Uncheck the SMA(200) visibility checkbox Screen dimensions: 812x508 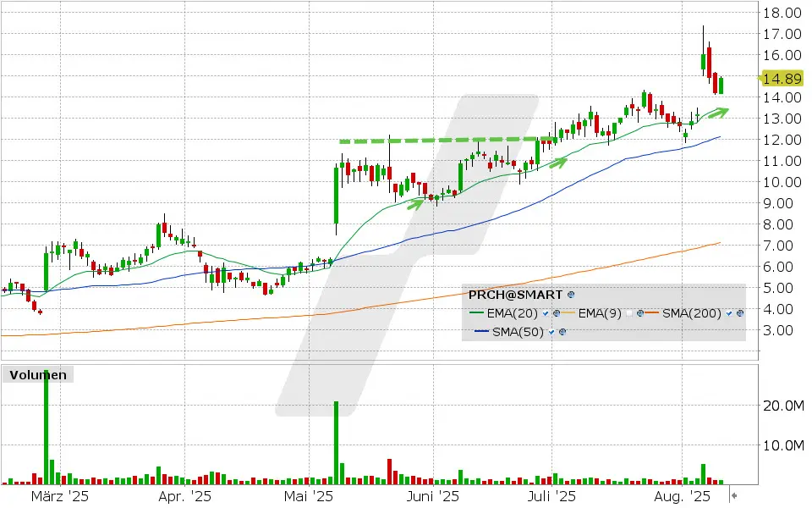(x=729, y=313)
